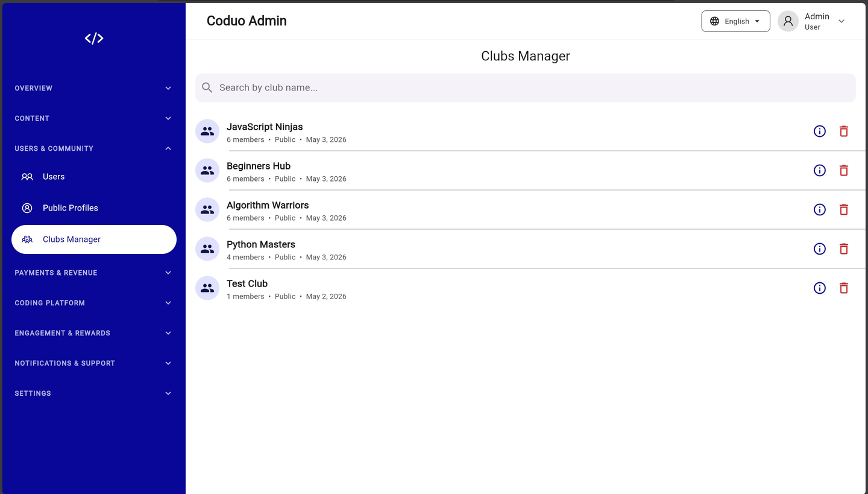The width and height of the screenshot is (868, 494).
Task: Expand the Settings sidebar section
Action: coord(93,393)
